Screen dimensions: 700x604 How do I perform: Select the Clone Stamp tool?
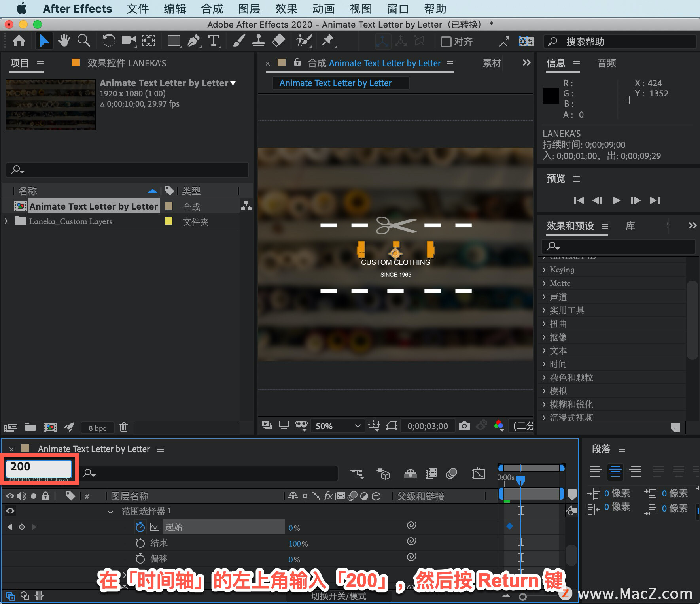[259, 41]
